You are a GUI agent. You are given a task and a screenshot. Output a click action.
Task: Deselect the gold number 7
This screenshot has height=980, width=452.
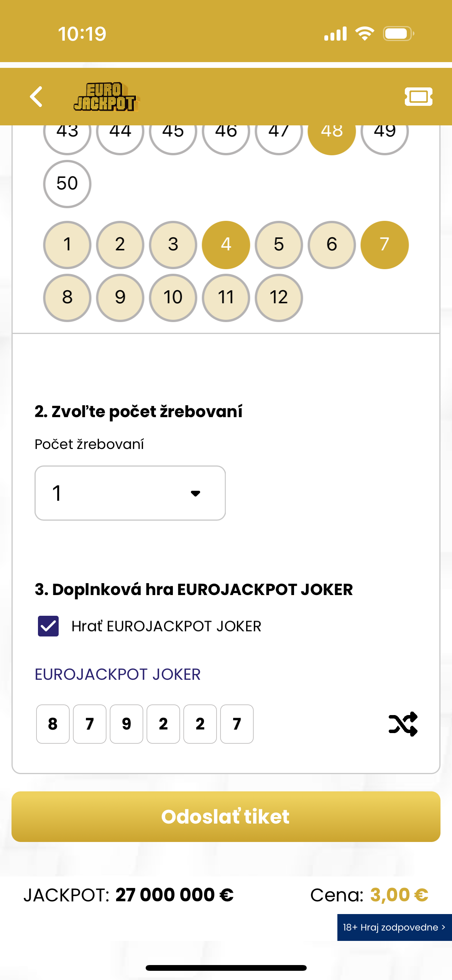[x=384, y=244]
